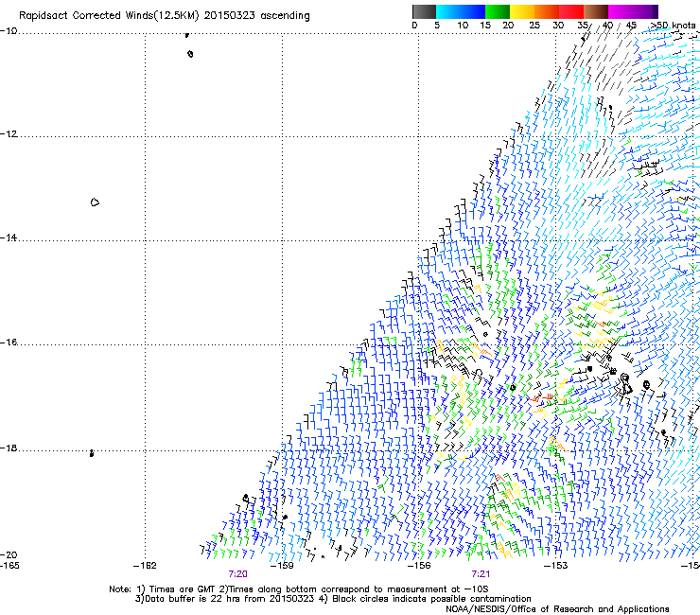
Task: Click the note 'Black circles indicate possible contamination'
Action: [x=431, y=599]
